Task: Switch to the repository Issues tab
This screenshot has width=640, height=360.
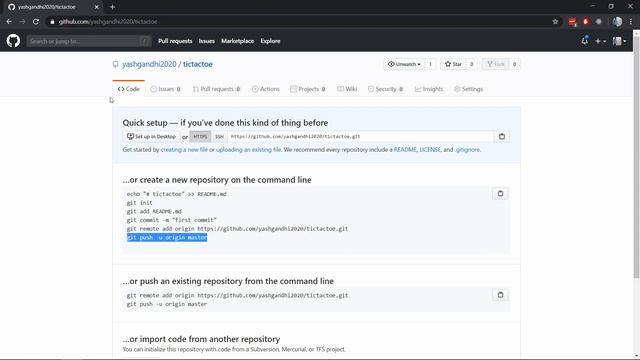Action: pos(165,89)
